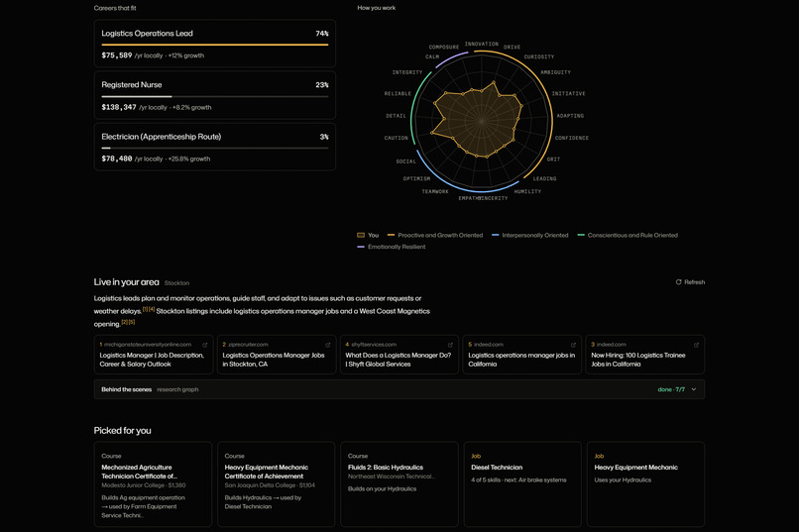Viewport: 799px width, 532px height.
Task: Click 'How you work' heading
Action: click(x=376, y=8)
